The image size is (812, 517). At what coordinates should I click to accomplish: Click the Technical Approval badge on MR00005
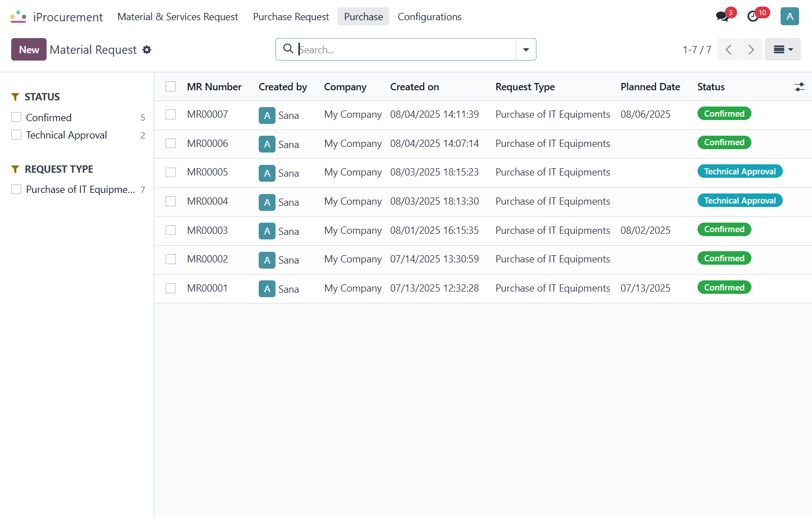tap(740, 172)
